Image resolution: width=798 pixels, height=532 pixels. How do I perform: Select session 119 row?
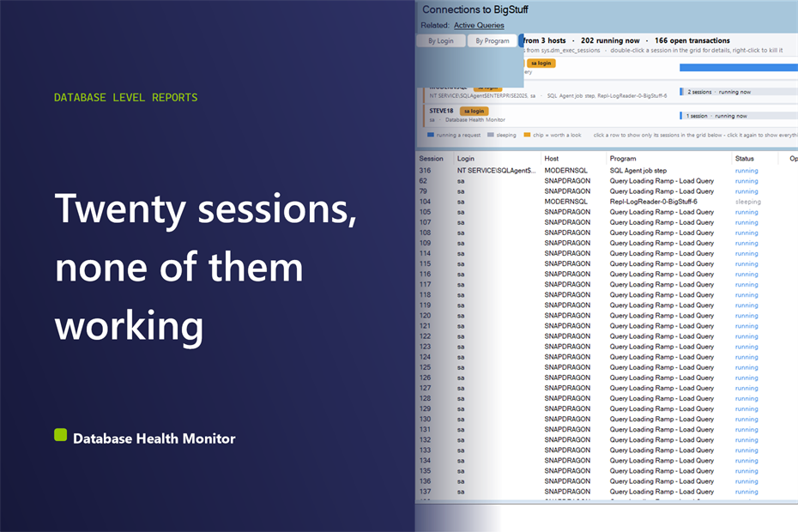[x=607, y=305]
